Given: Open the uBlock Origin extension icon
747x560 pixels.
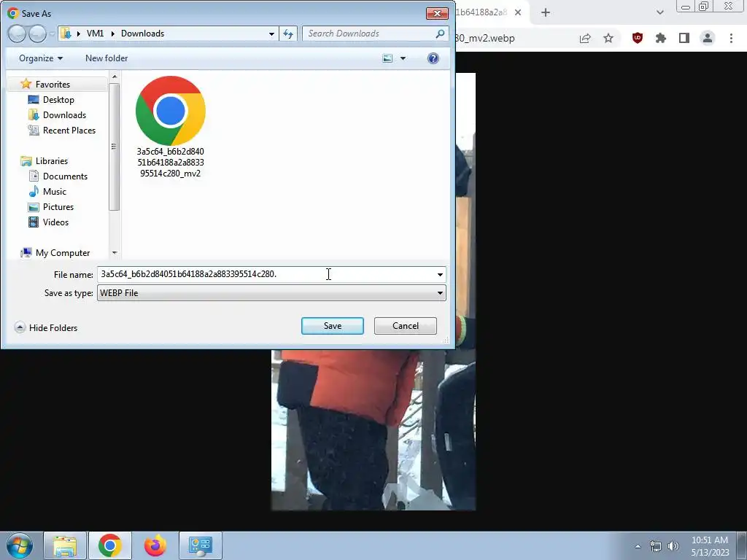Looking at the screenshot, I should pyautogui.click(x=638, y=38).
